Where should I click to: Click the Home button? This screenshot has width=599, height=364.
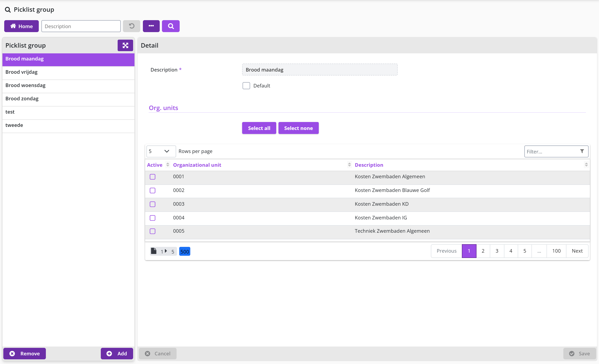(21, 26)
